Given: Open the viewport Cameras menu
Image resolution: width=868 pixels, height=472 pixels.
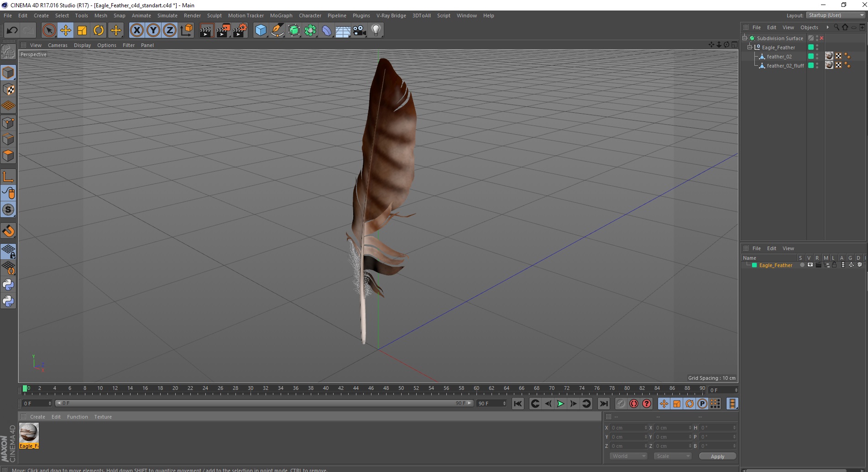Looking at the screenshot, I should click(58, 45).
